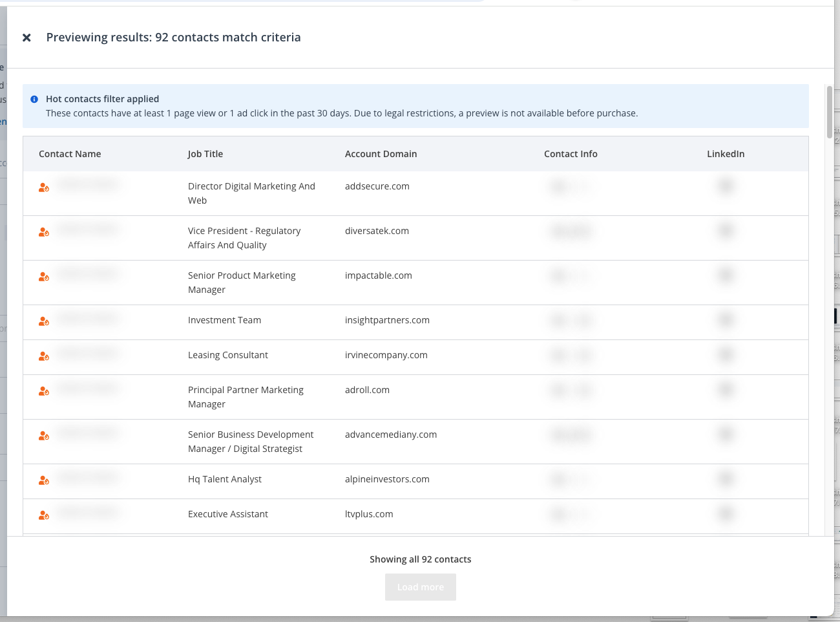Click hot contact icon for adroll.com row
Viewport: 840px width, 622px height.
(44, 391)
